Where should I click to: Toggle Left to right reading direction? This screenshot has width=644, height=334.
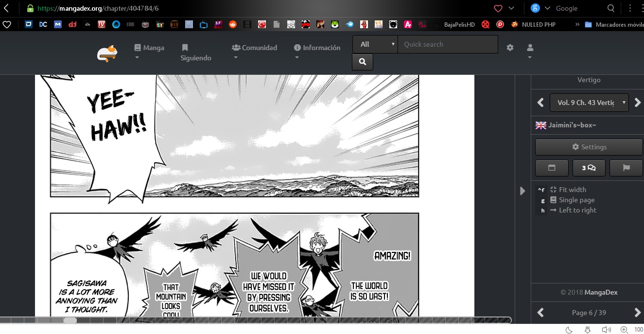pyautogui.click(x=577, y=210)
